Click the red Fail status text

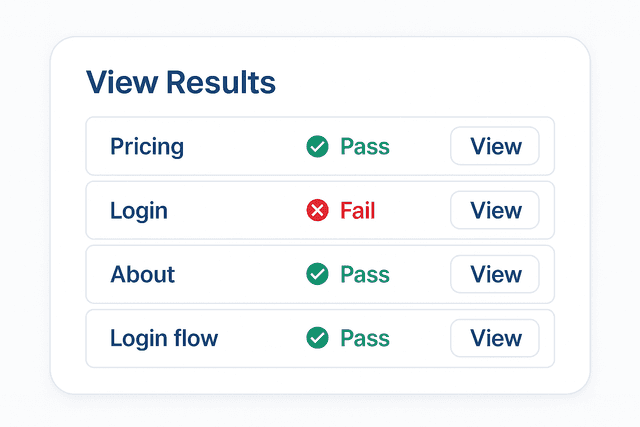358,211
